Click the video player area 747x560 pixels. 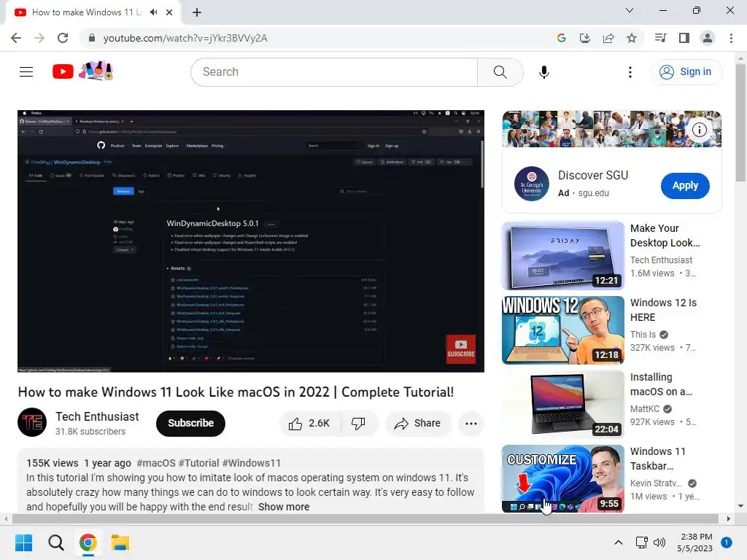click(x=251, y=241)
